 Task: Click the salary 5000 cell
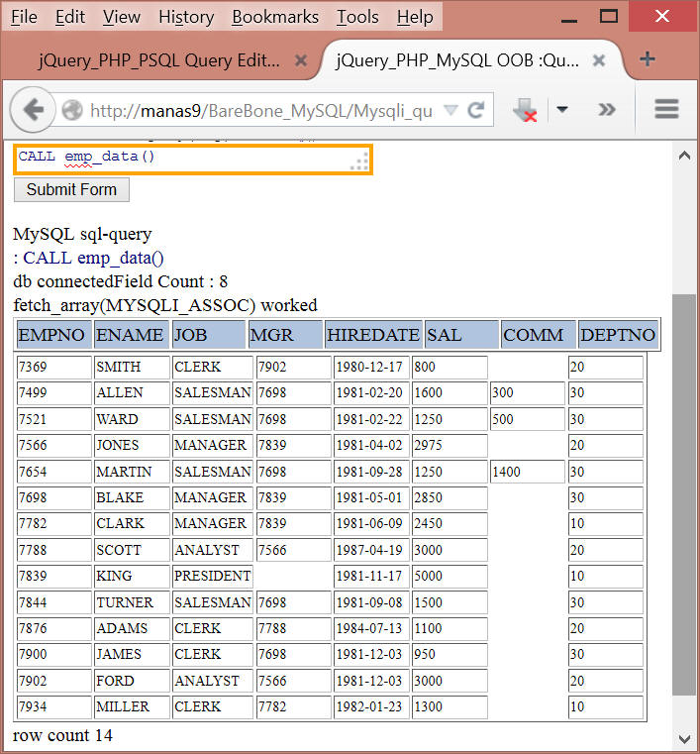pyautogui.click(x=450, y=576)
